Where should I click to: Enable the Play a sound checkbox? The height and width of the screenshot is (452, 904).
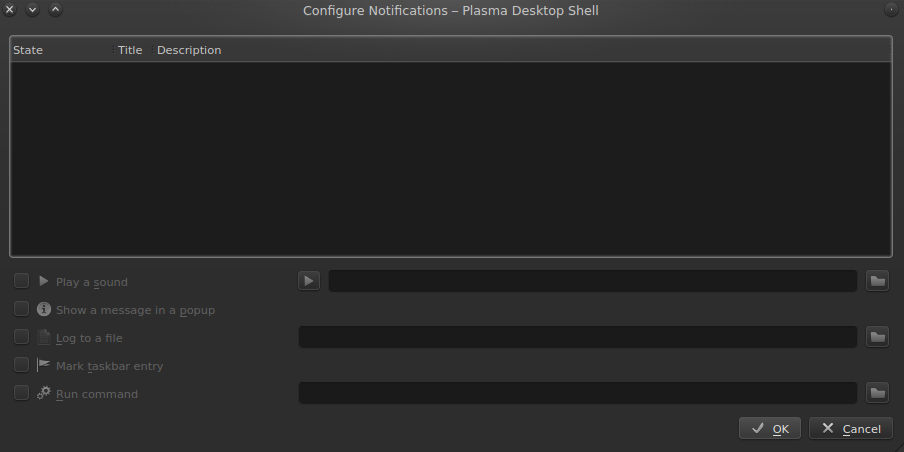(x=21, y=281)
